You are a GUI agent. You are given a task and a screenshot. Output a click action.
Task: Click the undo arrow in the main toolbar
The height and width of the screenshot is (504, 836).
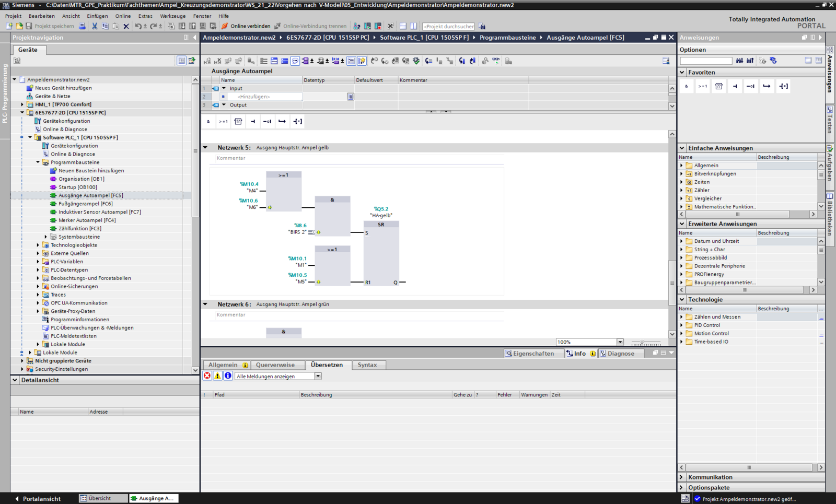pos(138,26)
